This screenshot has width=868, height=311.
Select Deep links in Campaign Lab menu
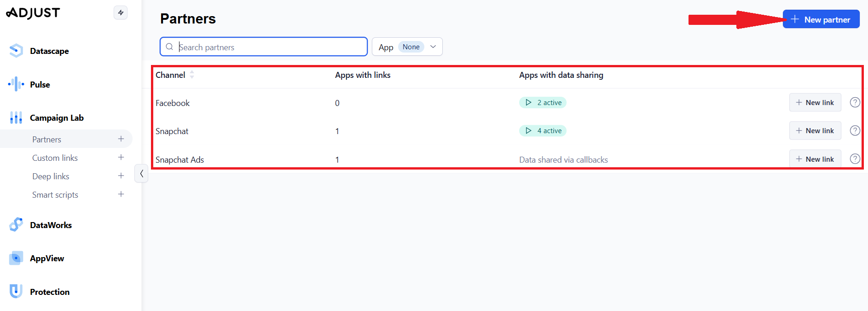click(51, 176)
